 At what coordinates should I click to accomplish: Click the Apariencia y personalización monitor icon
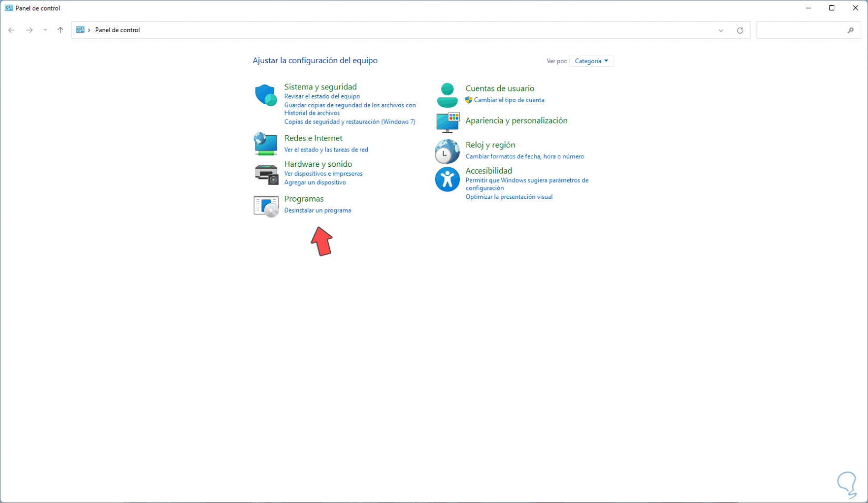pos(448,123)
